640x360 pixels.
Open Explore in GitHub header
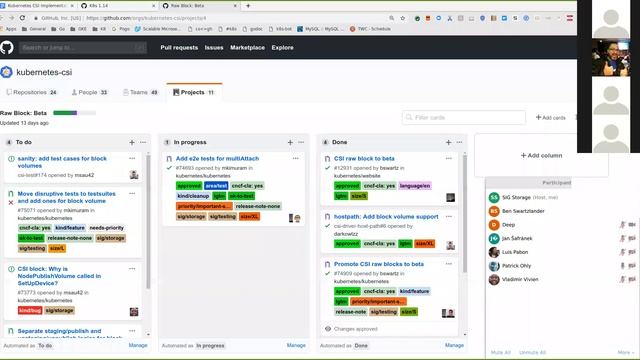click(x=282, y=48)
